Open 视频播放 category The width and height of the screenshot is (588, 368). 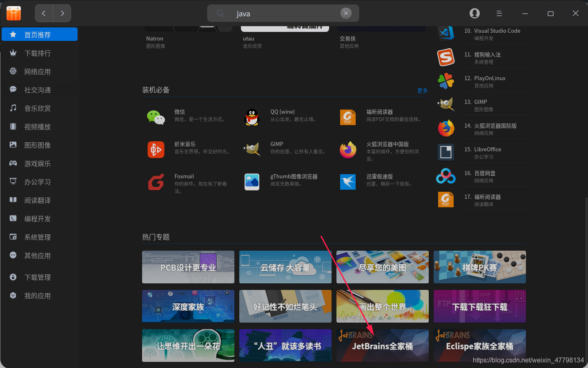pyautogui.click(x=40, y=127)
